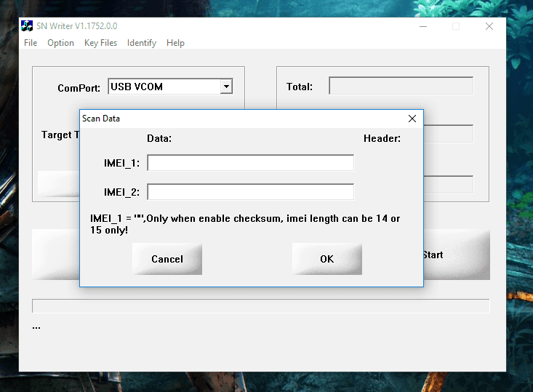Click the maximize button of SN Writer

click(456, 26)
